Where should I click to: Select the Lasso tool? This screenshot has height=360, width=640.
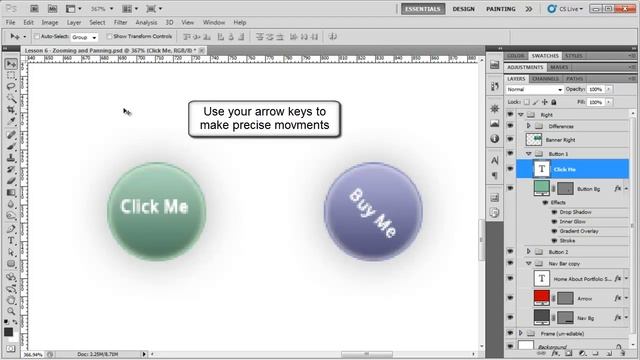click(x=11, y=87)
